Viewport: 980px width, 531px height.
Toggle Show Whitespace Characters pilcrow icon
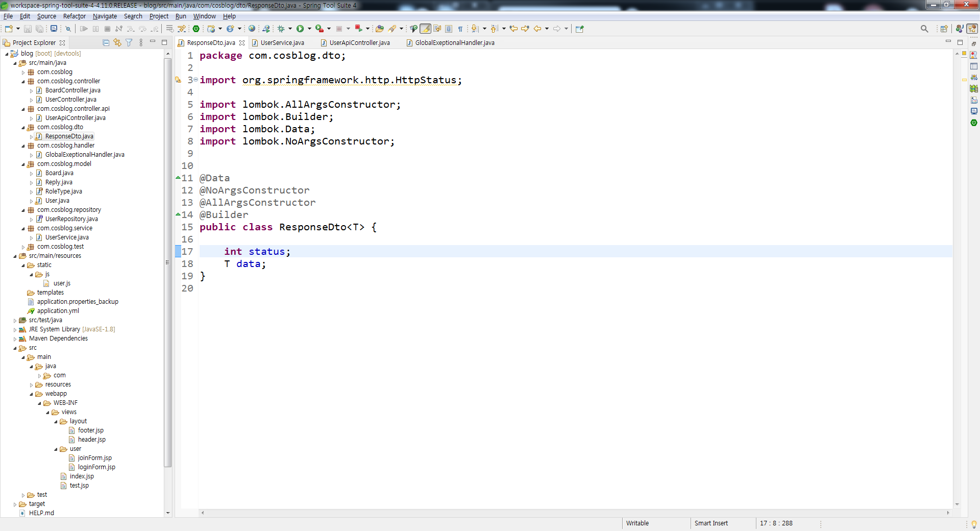tap(460, 29)
